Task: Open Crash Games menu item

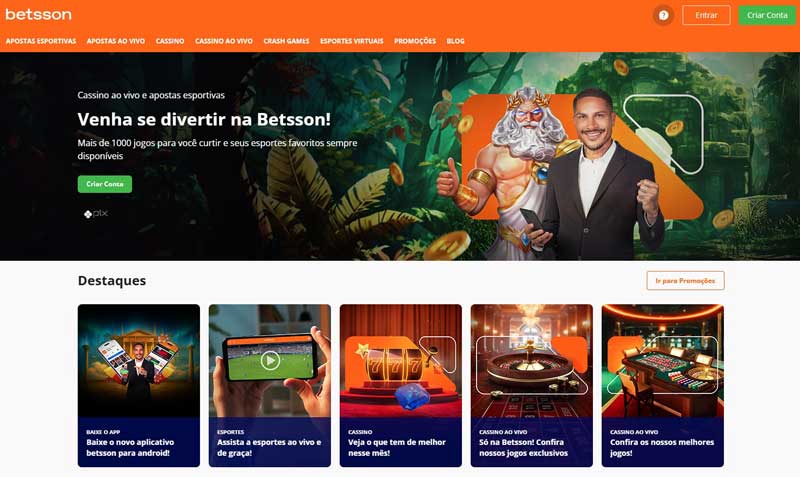Action: point(286,41)
